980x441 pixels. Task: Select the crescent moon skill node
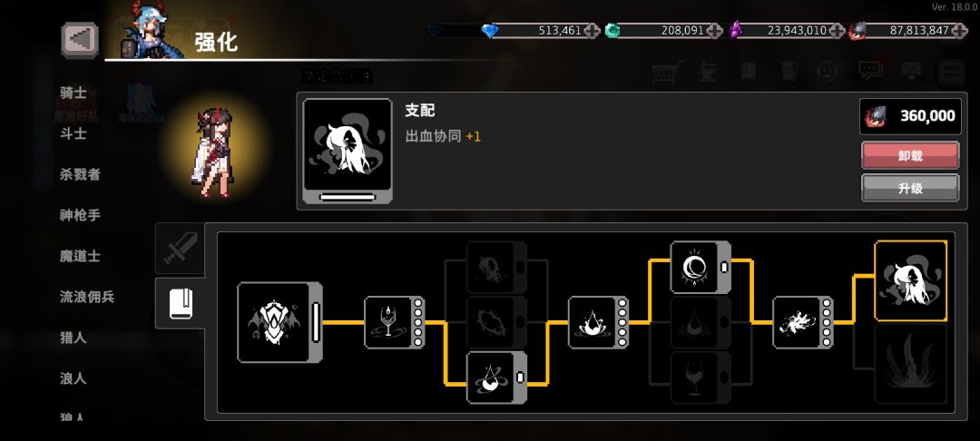tap(700, 268)
